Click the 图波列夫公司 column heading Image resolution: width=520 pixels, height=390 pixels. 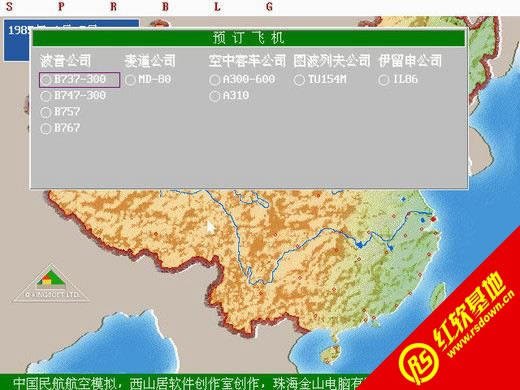[x=332, y=61]
